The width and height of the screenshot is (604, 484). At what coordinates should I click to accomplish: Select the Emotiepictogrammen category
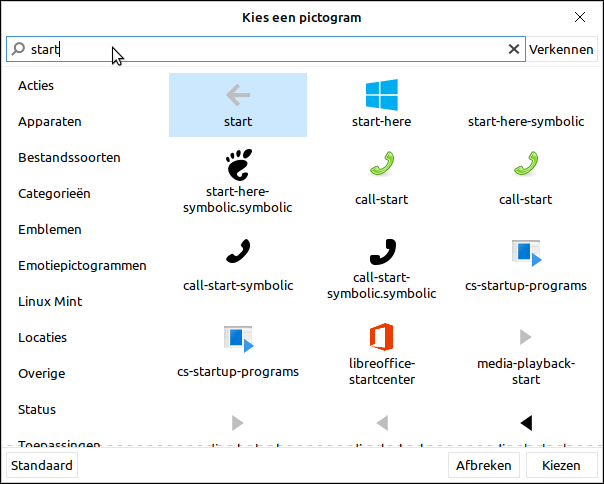[82, 266]
